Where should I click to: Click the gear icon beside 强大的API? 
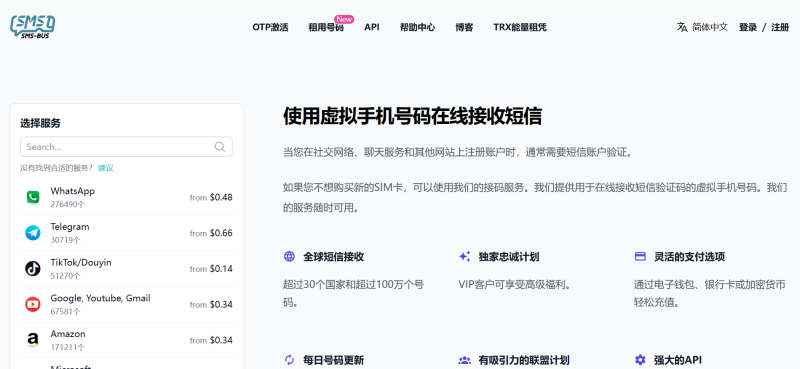(640, 360)
